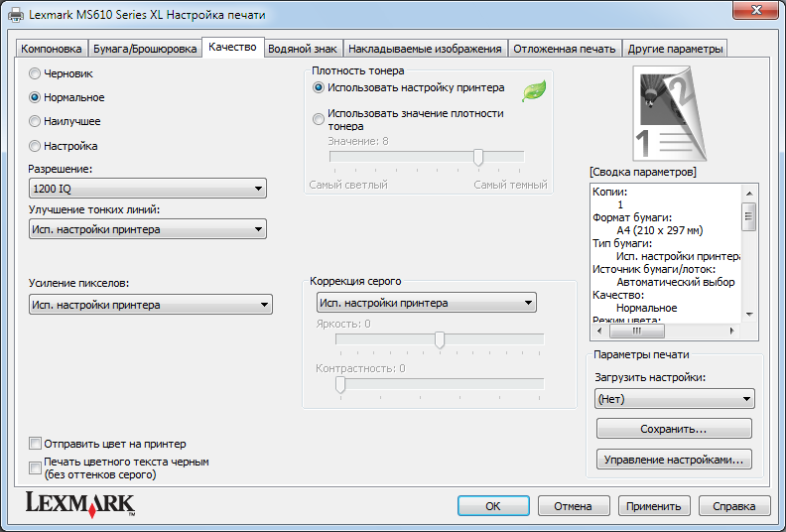This screenshot has height=532, width=786.
Task: Click the toner density slider thumb
Action: [478, 157]
